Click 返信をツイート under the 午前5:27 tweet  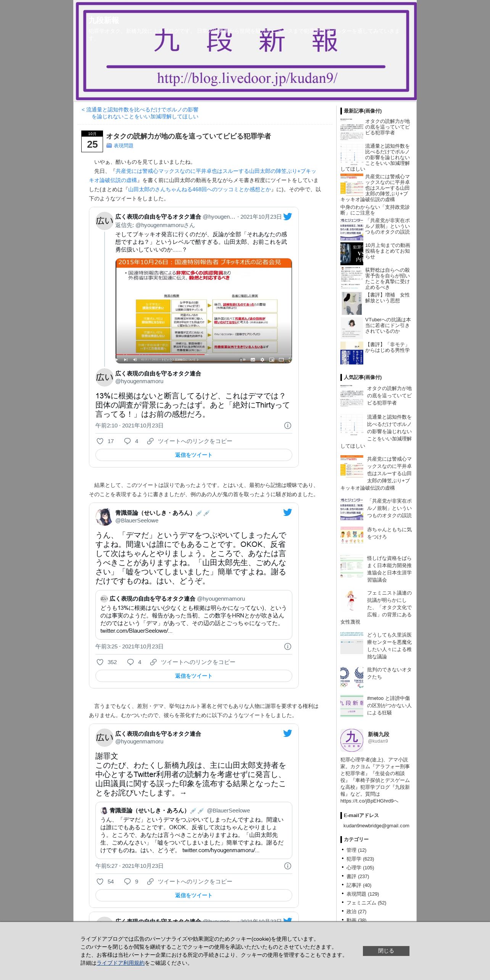[194, 895]
